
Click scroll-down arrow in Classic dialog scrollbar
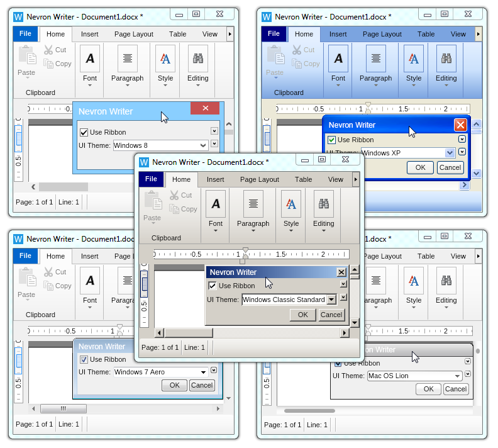click(x=355, y=323)
